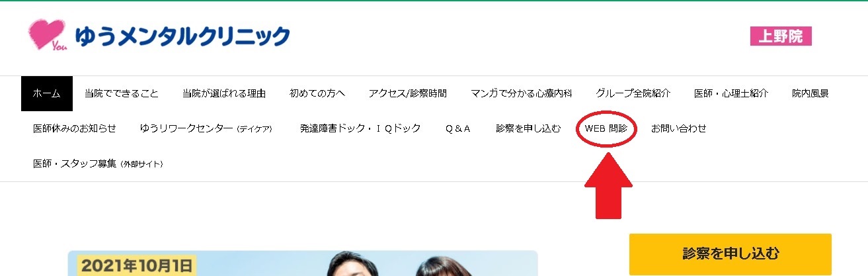Open アクセス/診察時間 menu item

pyautogui.click(x=408, y=93)
